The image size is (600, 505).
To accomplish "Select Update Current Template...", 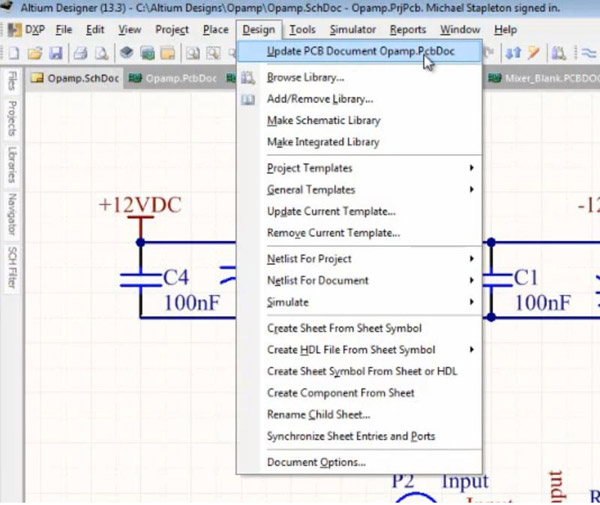I will (x=359, y=211).
